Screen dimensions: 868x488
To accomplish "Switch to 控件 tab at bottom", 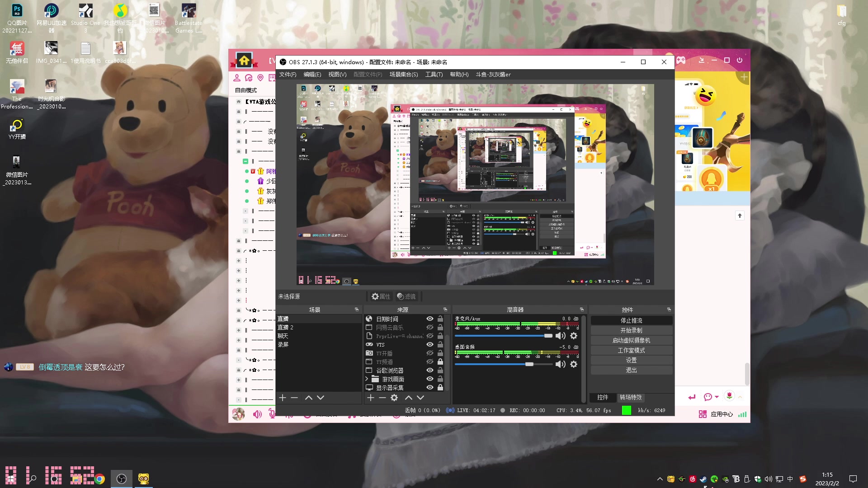I will tap(603, 397).
